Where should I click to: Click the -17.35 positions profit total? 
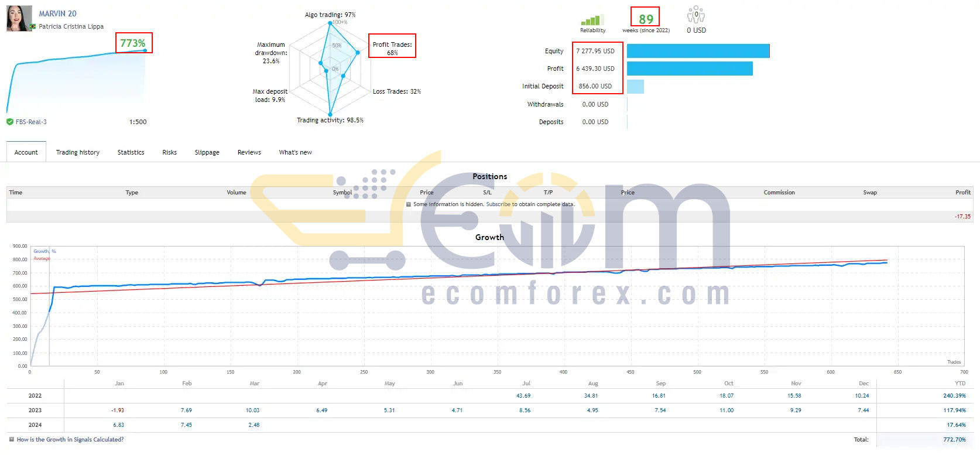(962, 217)
